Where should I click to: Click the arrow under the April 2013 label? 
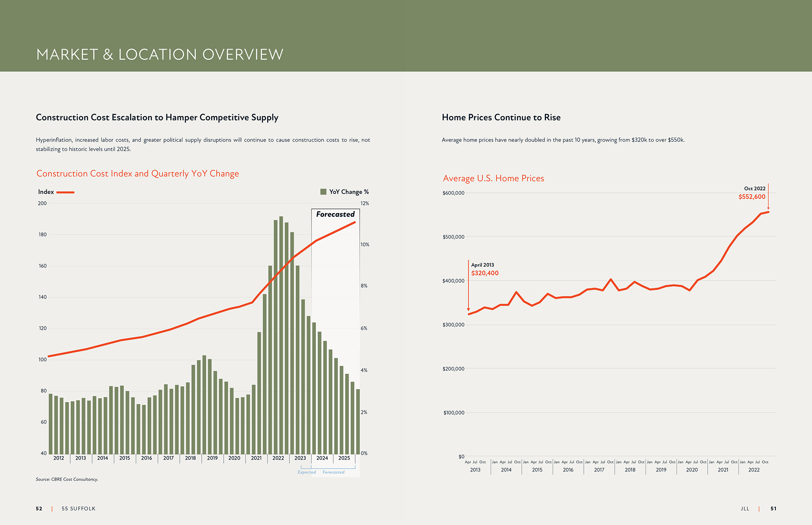pos(469,292)
